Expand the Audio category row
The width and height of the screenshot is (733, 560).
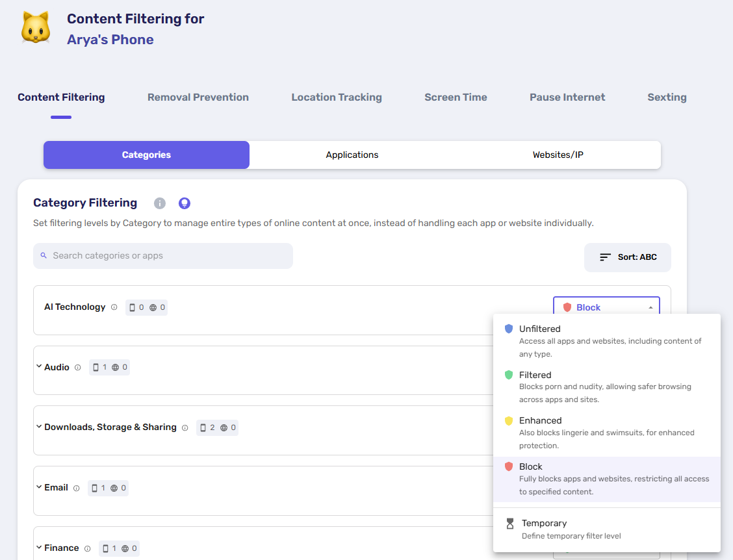click(39, 367)
